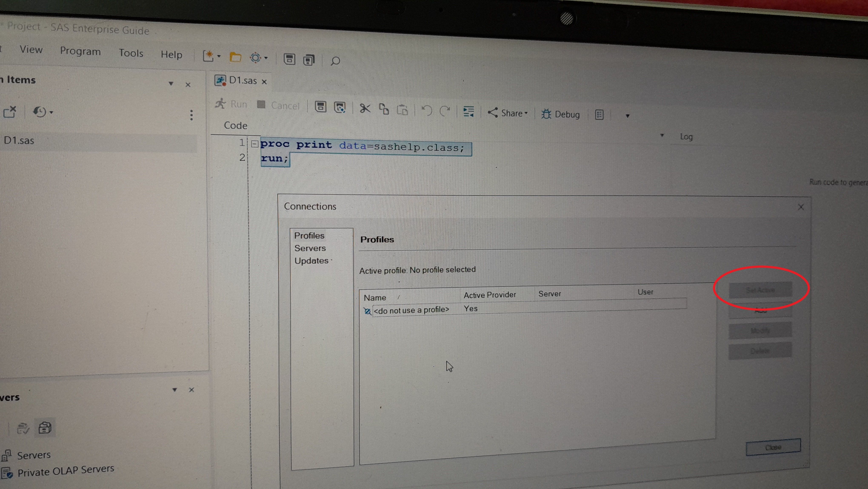Click the Debug bug button
Image resolution: width=868 pixels, height=489 pixels.
point(561,114)
